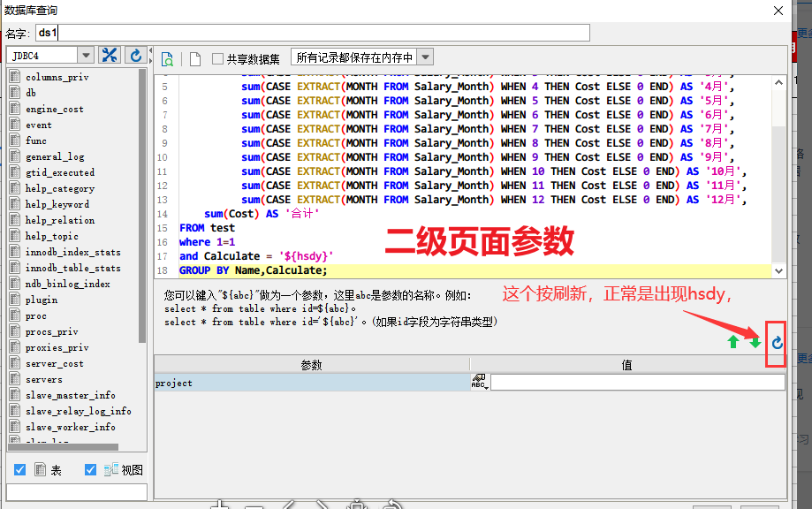Image resolution: width=812 pixels, height=509 pixels.
Task: Click the '${hsdy}' parameter in SQL line 17
Action: pyautogui.click(x=306, y=256)
